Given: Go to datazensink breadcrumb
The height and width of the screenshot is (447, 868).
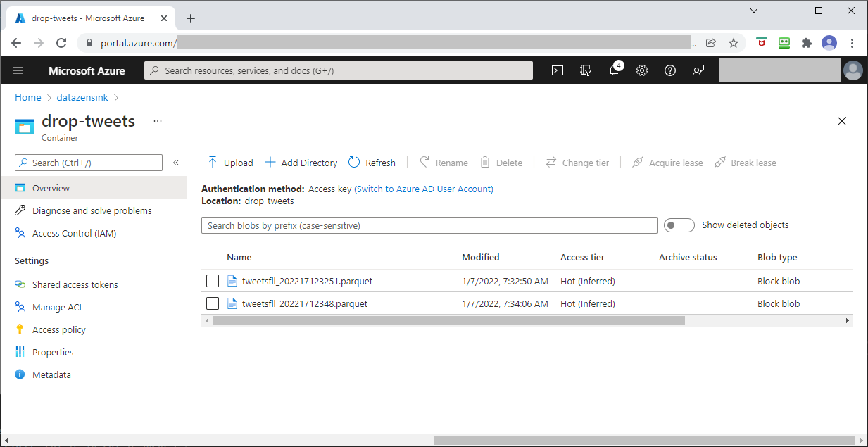Looking at the screenshot, I should tap(83, 97).
